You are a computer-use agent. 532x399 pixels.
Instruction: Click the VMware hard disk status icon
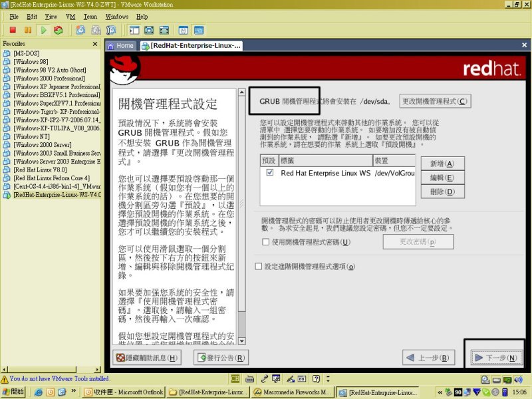(497, 380)
